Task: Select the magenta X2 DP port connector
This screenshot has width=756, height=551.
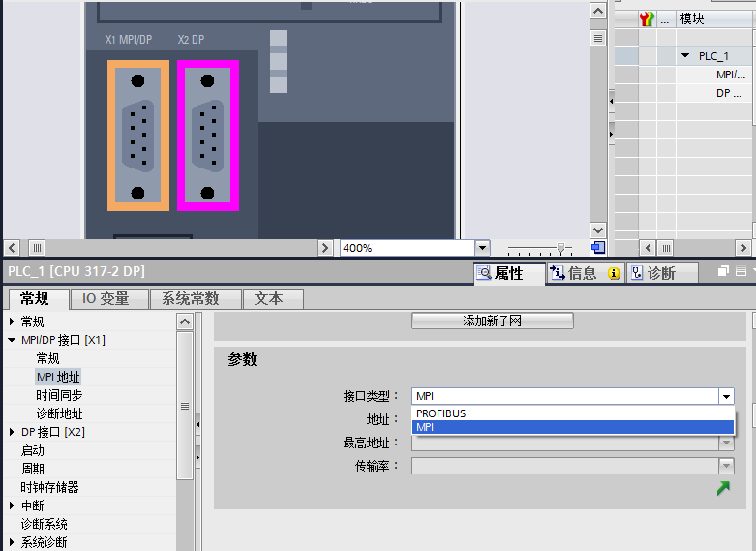Action: point(208,136)
